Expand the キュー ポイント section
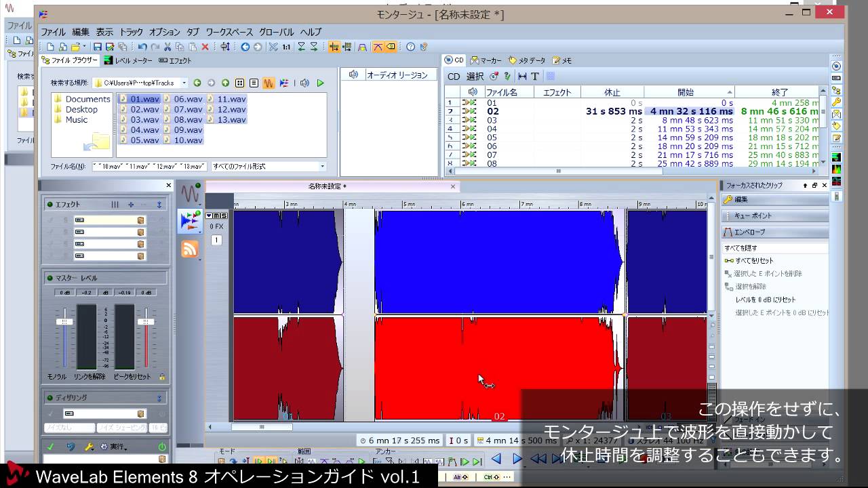Viewport: 868px width, 488px height. 774,216
